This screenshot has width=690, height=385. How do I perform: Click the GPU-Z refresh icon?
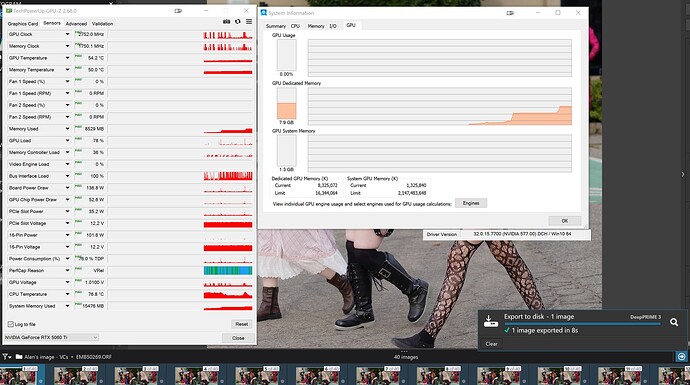click(238, 22)
